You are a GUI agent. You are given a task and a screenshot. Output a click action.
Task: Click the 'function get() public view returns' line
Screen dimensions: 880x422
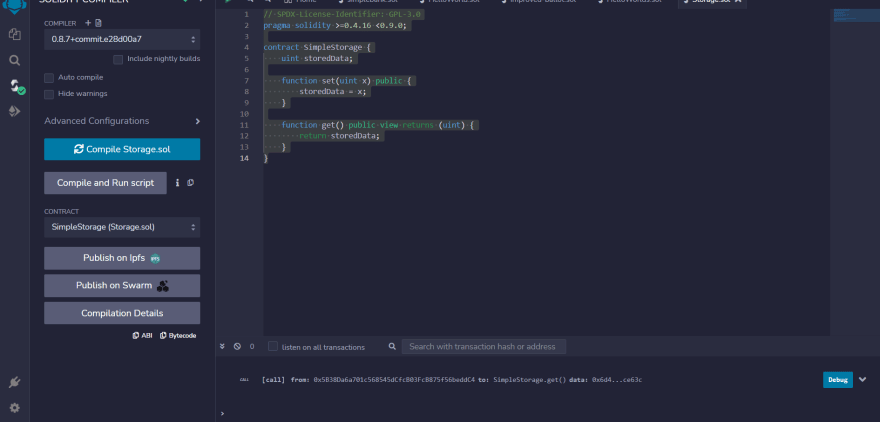(379, 125)
